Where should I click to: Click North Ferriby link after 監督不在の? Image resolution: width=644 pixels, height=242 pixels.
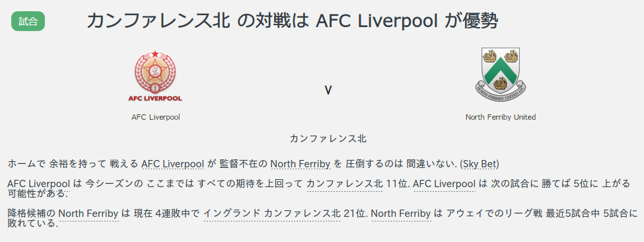coord(301,164)
